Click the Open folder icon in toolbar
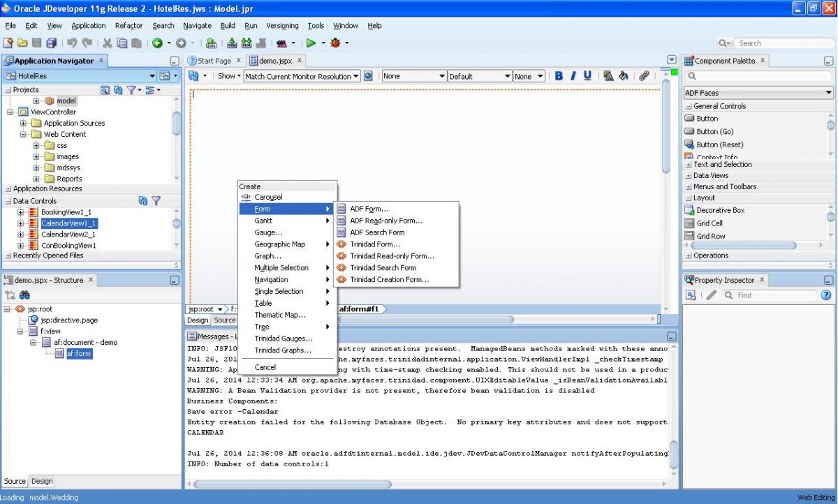Image resolution: width=838 pixels, height=504 pixels. click(x=22, y=43)
